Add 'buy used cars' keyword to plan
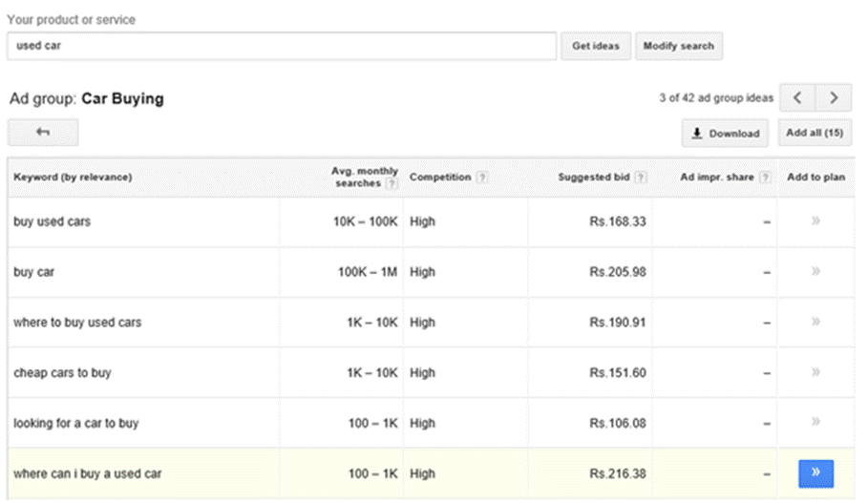Viewport: 868px width, 503px height. tap(815, 221)
